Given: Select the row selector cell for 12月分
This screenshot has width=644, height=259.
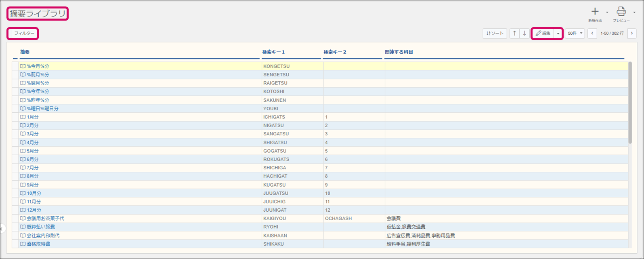Looking at the screenshot, I should click(x=15, y=210).
